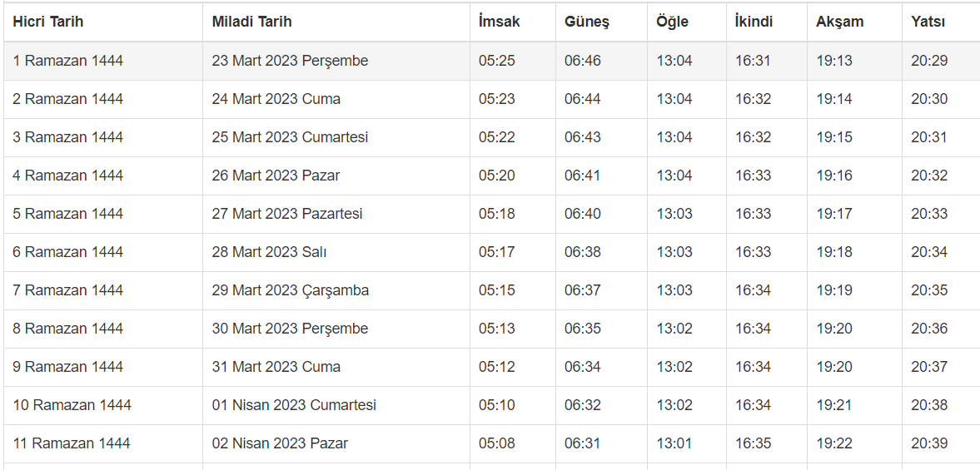This screenshot has height=470, width=980.
Task: Click the Miladi Tarih column header
Action: pyautogui.click(x=251, y=22)
